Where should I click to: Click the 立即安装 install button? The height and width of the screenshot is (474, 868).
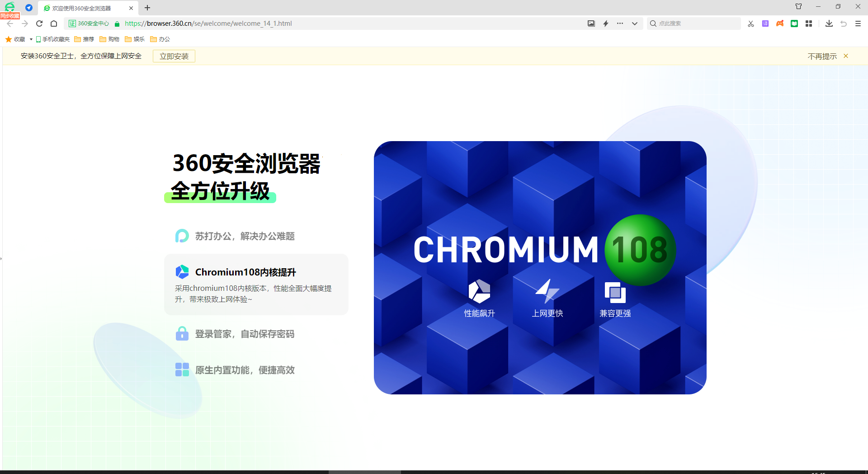point(174,56)
